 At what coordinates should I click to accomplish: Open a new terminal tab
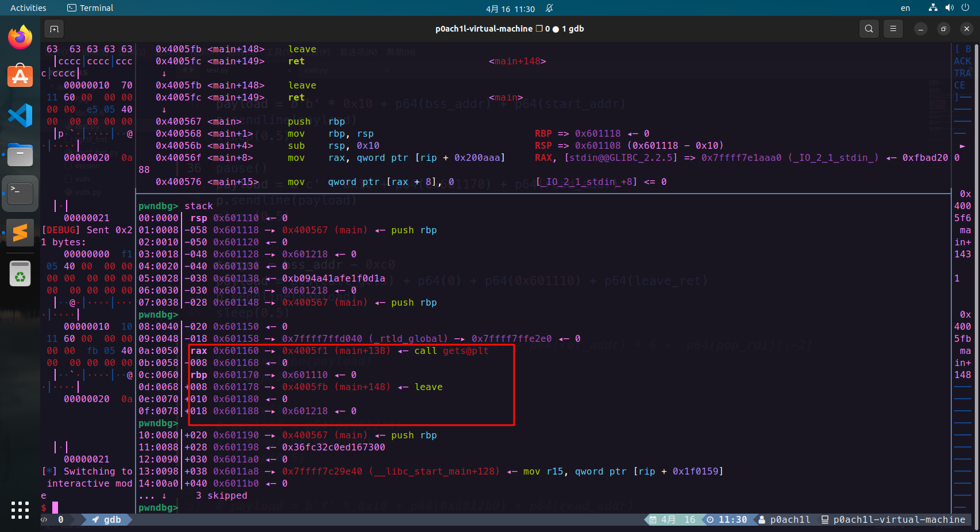pyautogui.click(x=54, y=29)
